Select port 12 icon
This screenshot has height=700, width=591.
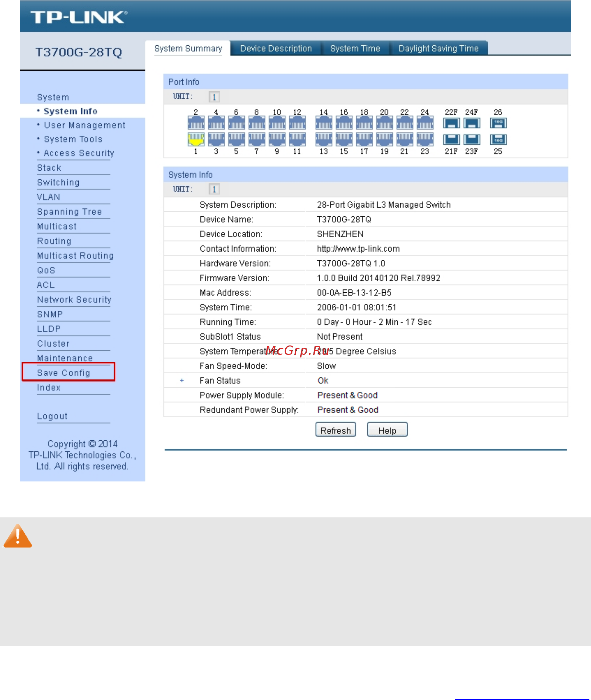click(297, 123)
